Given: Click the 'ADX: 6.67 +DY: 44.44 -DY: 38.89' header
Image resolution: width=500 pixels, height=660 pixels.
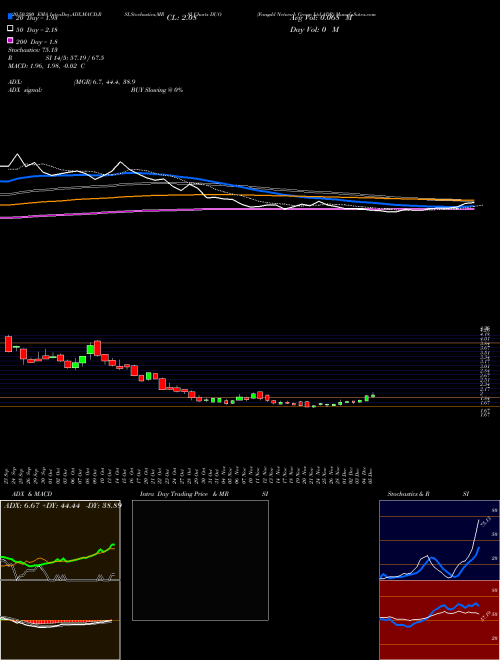Looking at the screenshot, I should pyautogui.click(x=63, y=505).
